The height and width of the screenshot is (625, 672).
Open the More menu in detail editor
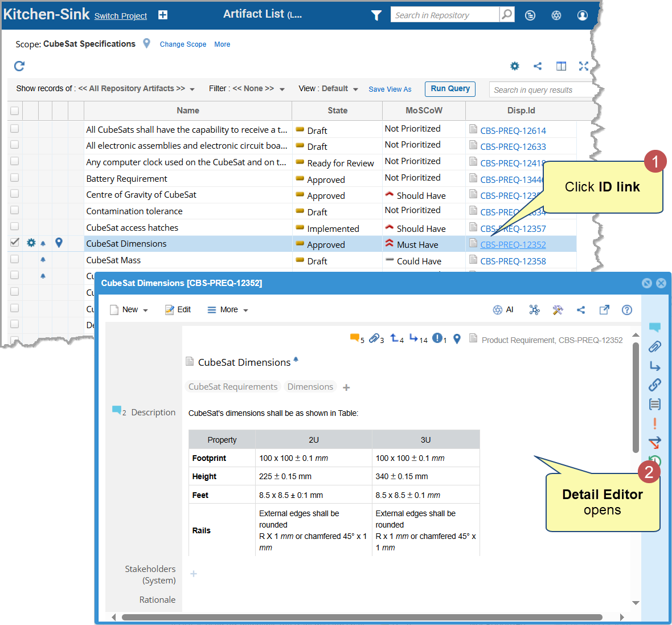tap(228, 310)
